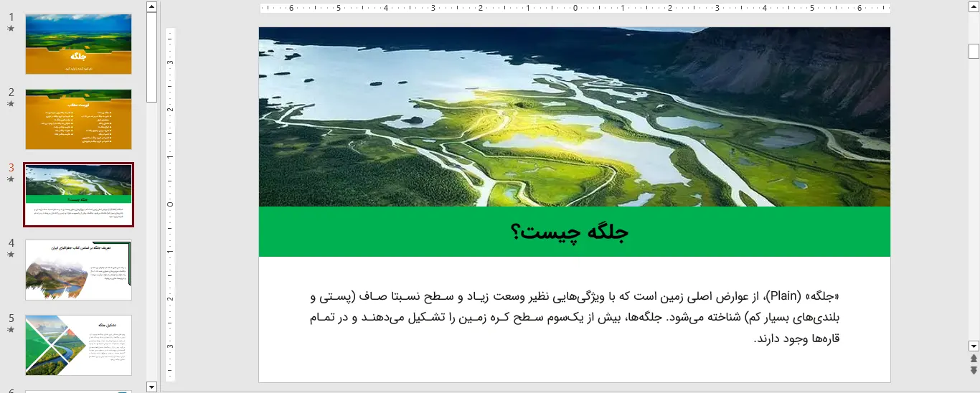980x393 pixels.
Task: Select the river delta photo on the slide
Action: point(575,117)
